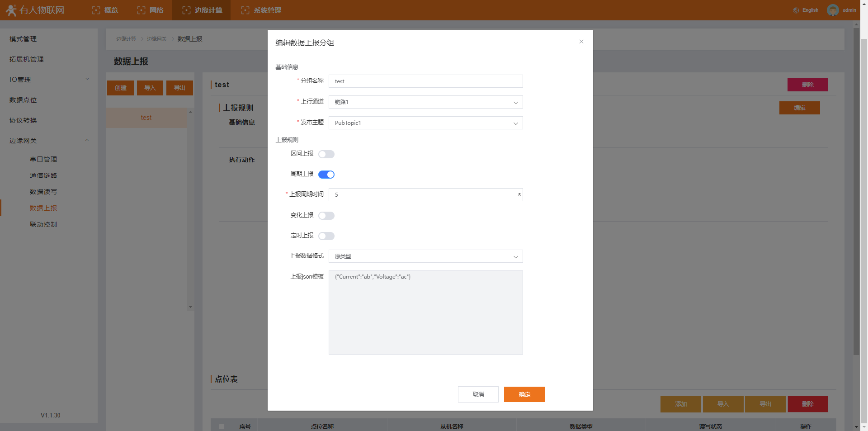
Task: Open the 上行通道 dropdown
Action: coord(425,102)
